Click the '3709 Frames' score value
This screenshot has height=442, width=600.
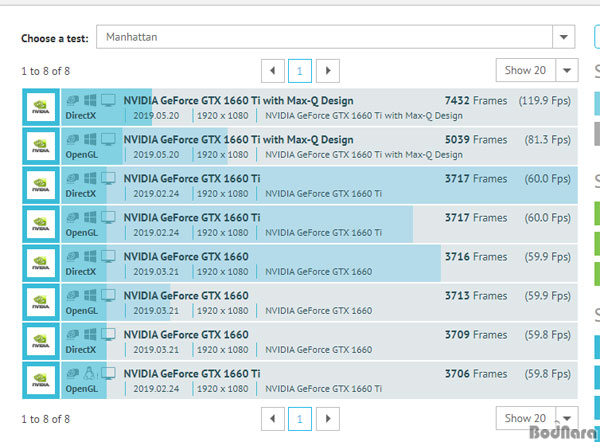point(476,335)
